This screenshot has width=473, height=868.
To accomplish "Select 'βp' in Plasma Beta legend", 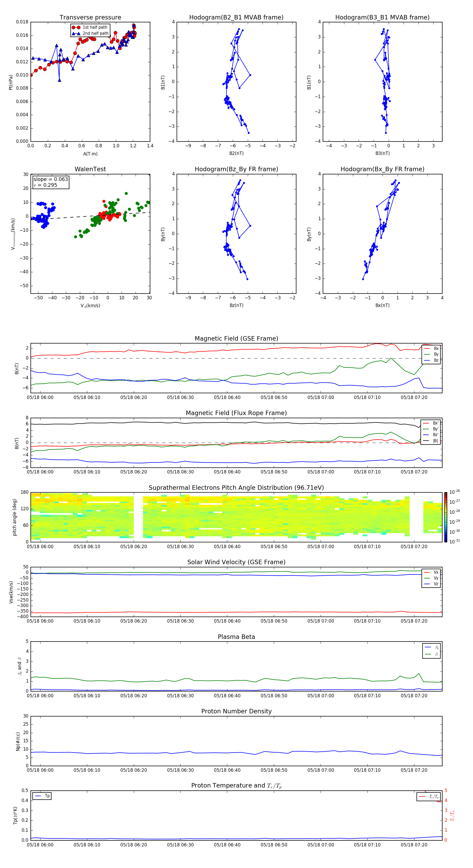I will point(431,647).
